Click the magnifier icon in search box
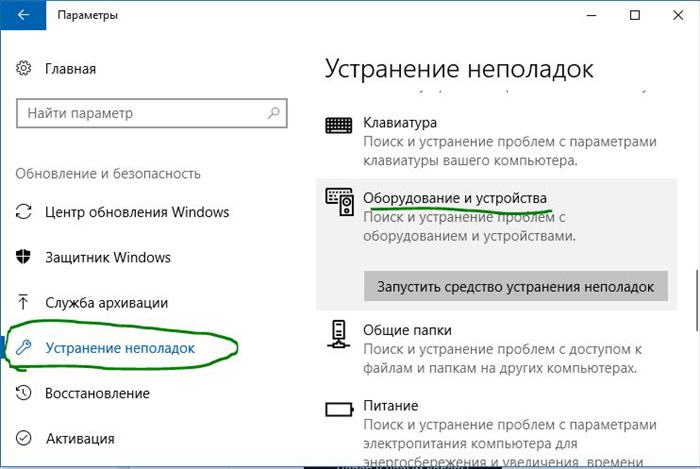 (273, 113)
